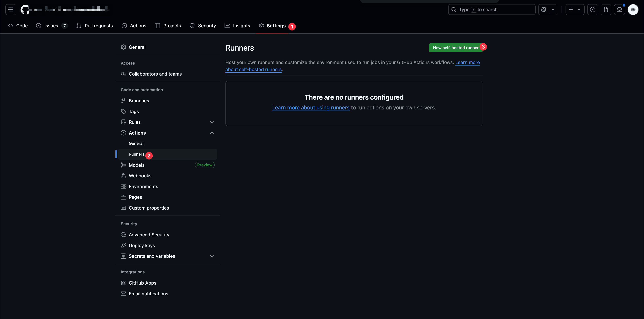Click the Environments server icon

123,186
